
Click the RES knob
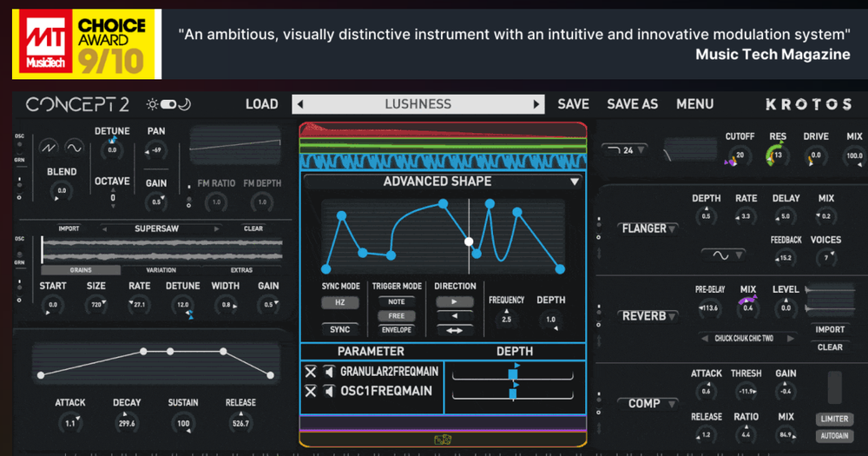[x=777, y=155]
